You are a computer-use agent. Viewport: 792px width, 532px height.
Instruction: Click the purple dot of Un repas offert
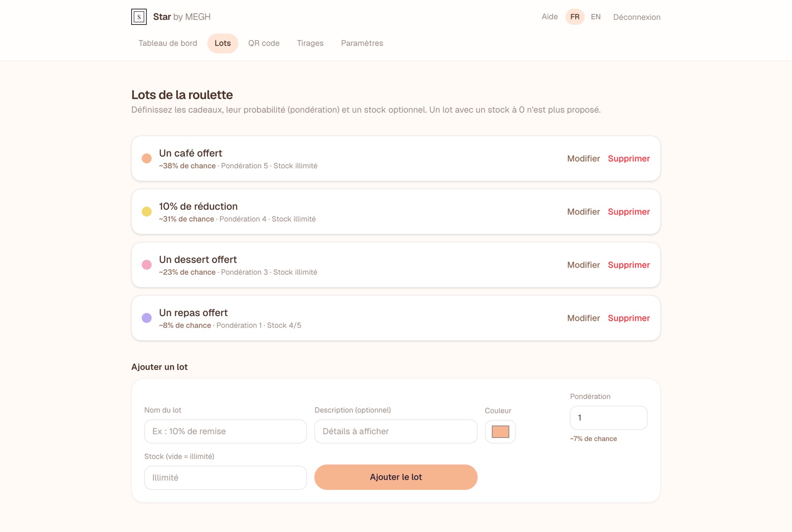pos(147,318)
